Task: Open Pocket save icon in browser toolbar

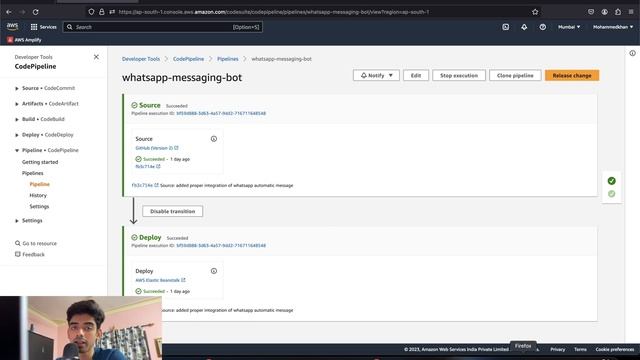Action: coord(591,12)
